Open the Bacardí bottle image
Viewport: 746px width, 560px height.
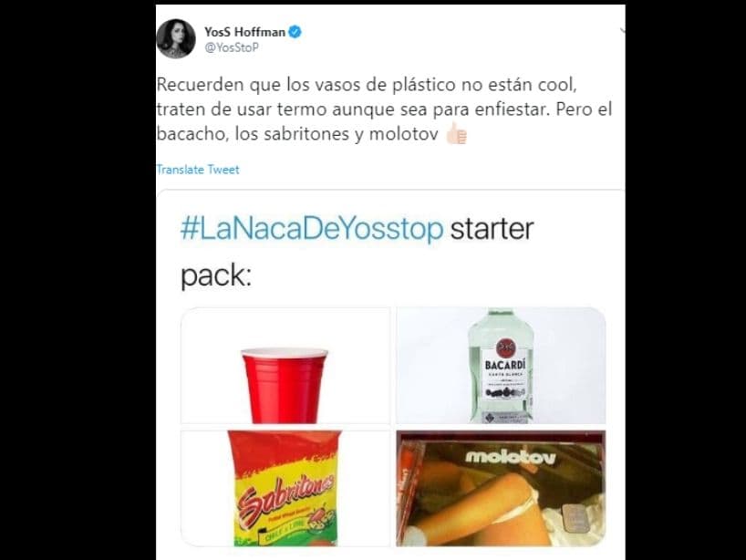click(x=501, y=366)
